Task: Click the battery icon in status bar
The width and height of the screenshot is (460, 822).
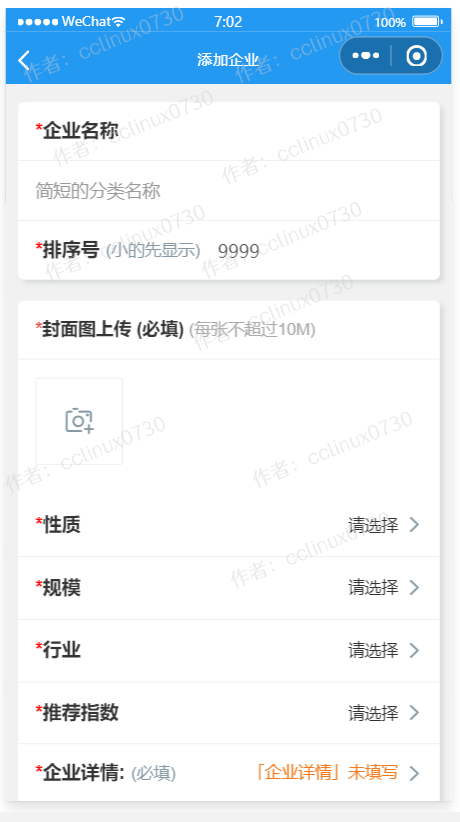Action: (427, 22)
